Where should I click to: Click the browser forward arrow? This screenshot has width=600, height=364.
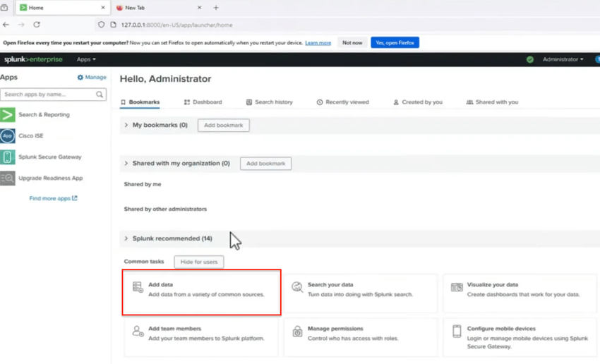coord(21,25)
